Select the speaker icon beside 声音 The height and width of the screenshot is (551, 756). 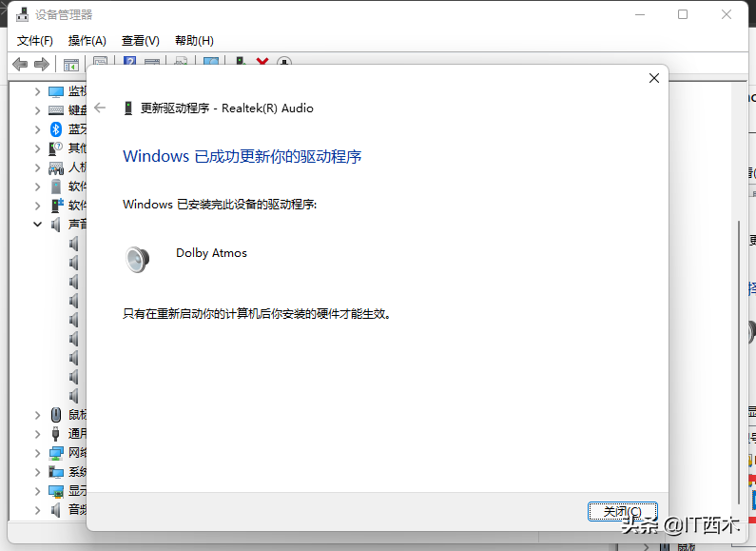coord(56,225)
